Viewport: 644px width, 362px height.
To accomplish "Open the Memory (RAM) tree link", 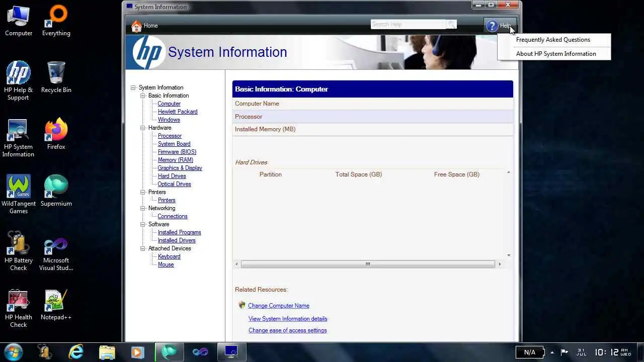I will [x=176, y=160].
